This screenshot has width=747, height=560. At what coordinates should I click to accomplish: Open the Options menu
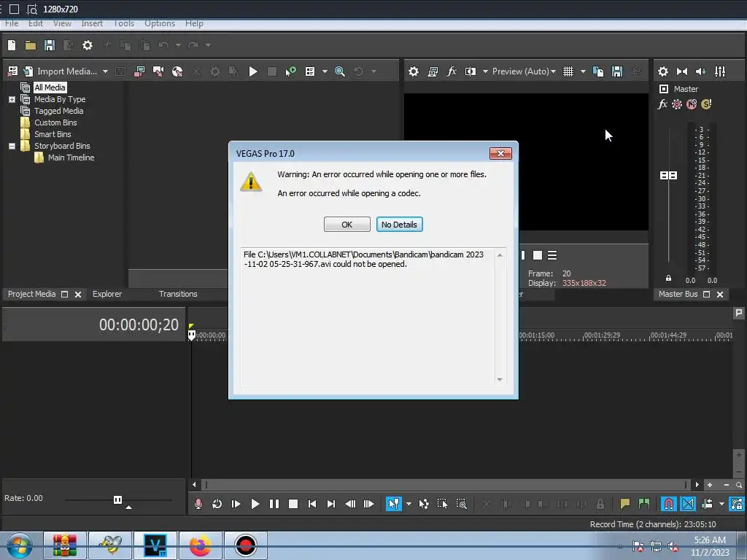tap(160, 23)
